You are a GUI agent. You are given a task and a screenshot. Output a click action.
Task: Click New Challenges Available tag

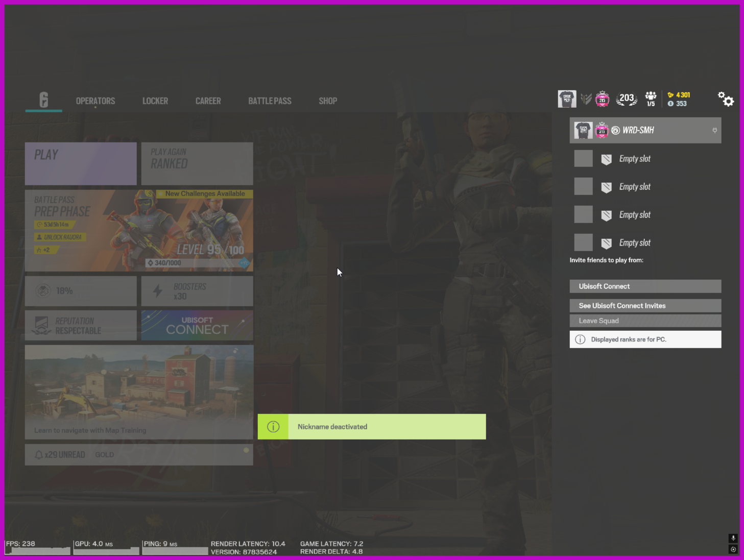pyautogui.click(x=205, y=194)
